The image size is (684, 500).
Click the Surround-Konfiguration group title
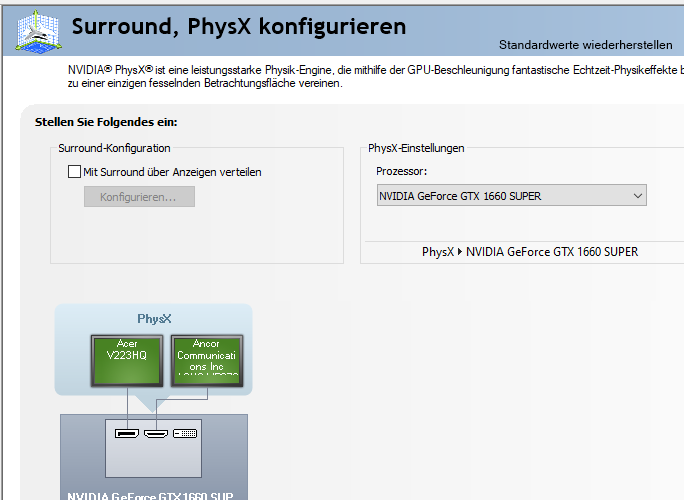(x=114, y=148)
